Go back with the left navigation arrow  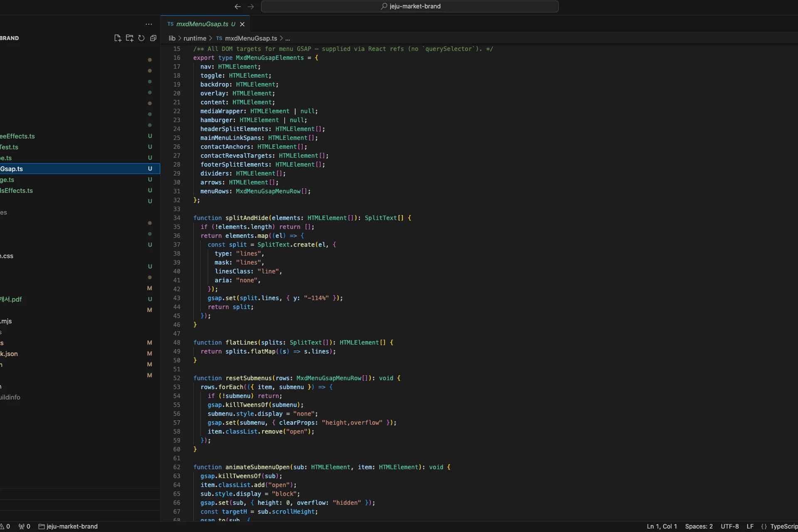click(x=238, y=6)
